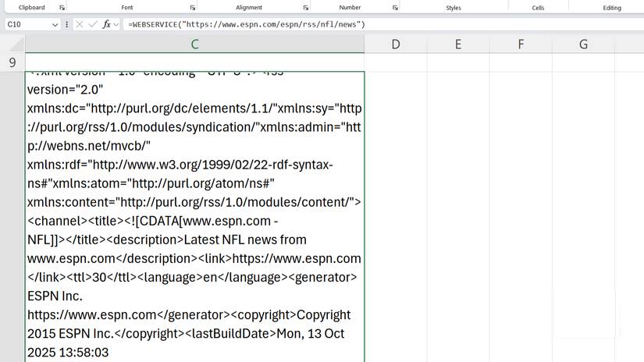Confirm the formula with the checkmark
The image size is (644, 362).
click(x=93, y=24)
